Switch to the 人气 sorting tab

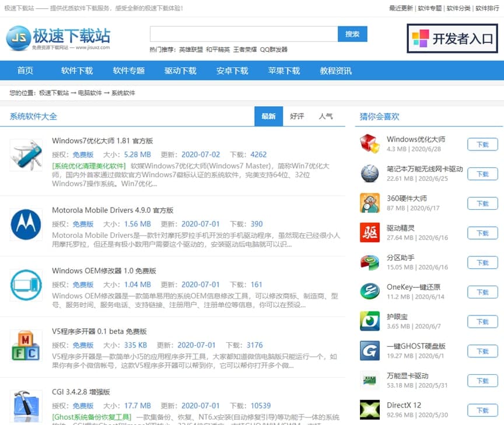pos(325,116)
